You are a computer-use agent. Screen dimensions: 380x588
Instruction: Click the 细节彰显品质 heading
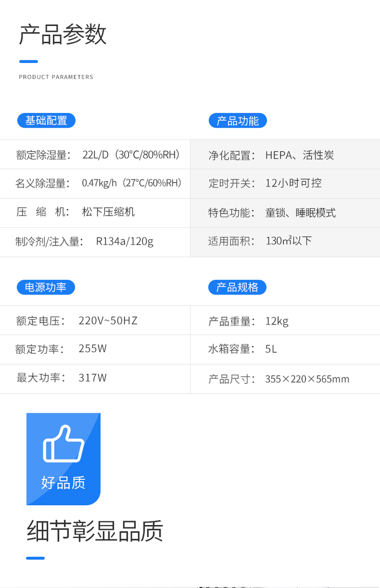(x=95, y=531)
